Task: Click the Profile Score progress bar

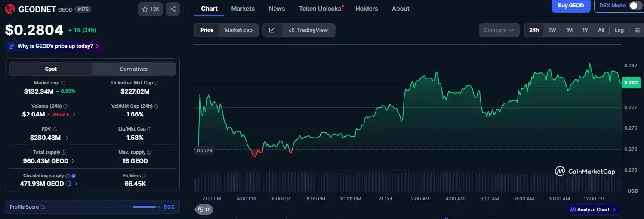Action: pos(146,207)
